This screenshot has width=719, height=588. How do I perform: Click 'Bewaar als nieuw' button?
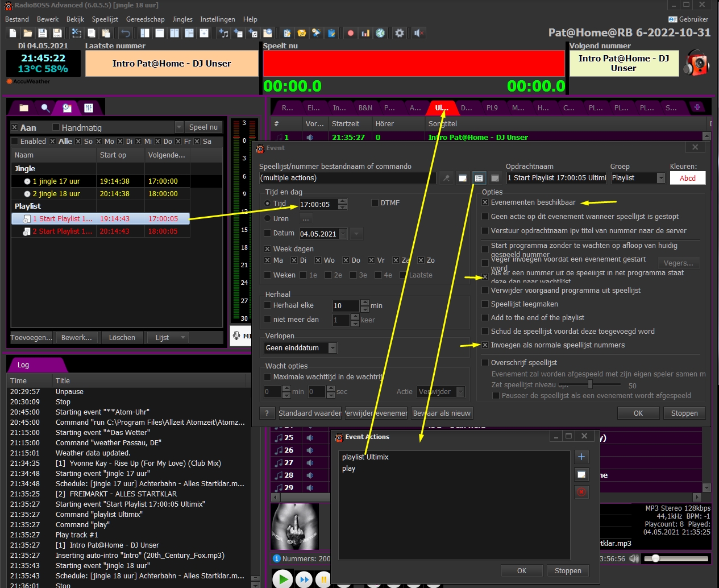tap(442, 413)
